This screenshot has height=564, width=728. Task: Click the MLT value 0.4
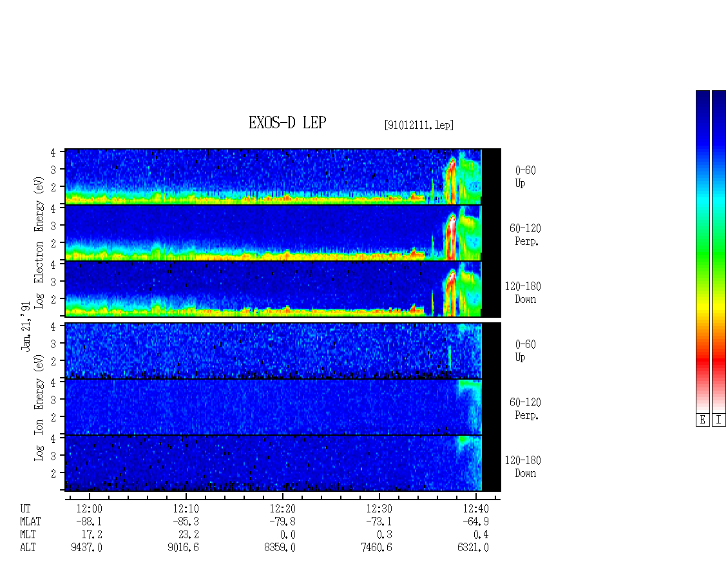pos(481,535)
